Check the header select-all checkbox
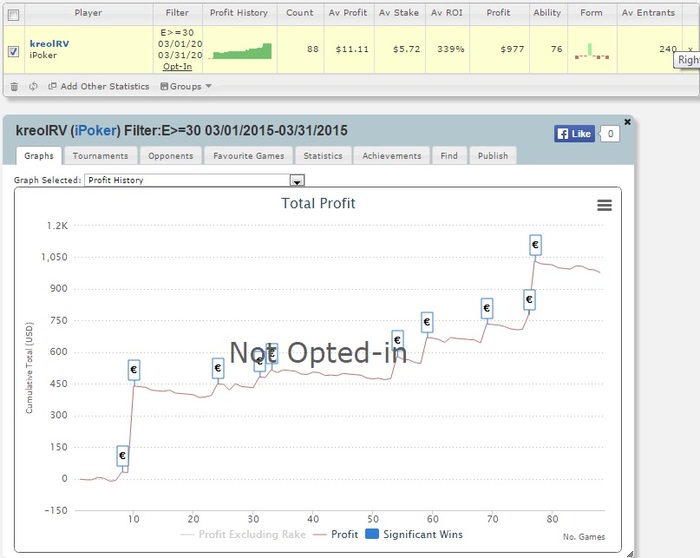This screenshot has width=700, height=558. [13, 15]
